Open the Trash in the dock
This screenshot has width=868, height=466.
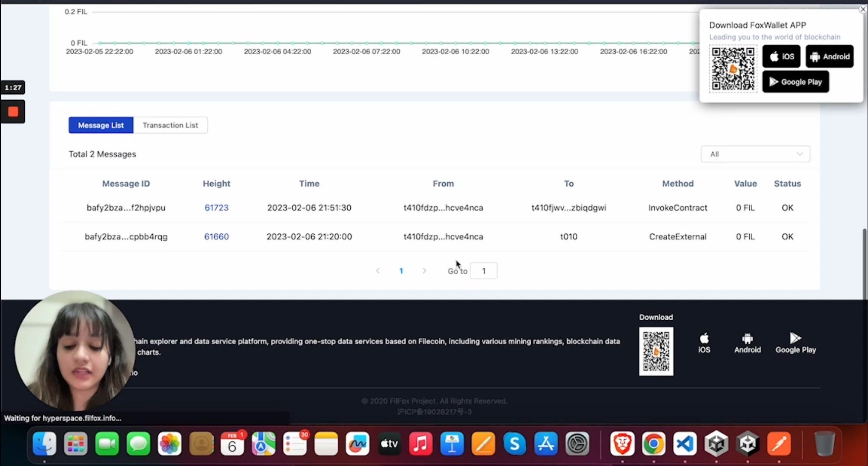click(x=824, y=444)
